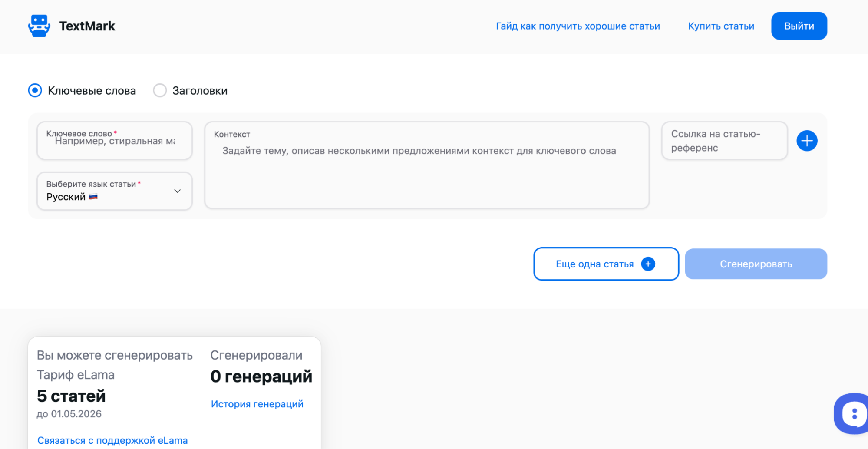Click the plus icon to add another article block
The image size is (868, 449).
pos(807,140)
